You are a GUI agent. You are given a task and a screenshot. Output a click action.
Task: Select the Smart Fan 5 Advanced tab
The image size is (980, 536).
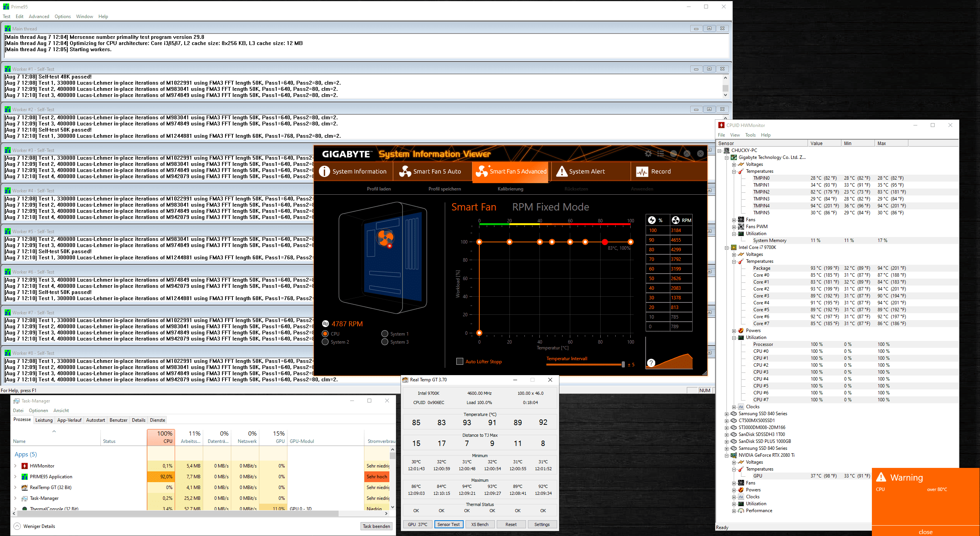coord(511,172)
